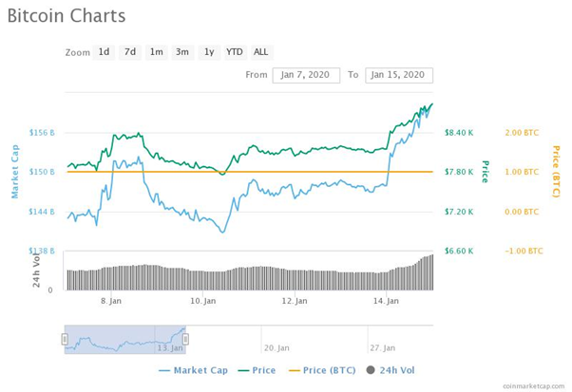572x392 pixels.
Task: Click the left navigator range handle
Action: click(x=65, y=339)
